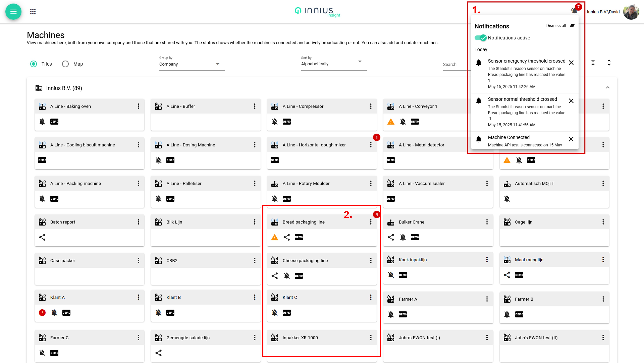The width and height of the screenshot is (644, 363).
Task: Open options menu for A Line - Baking oven
Action: [x=138, y=106]
